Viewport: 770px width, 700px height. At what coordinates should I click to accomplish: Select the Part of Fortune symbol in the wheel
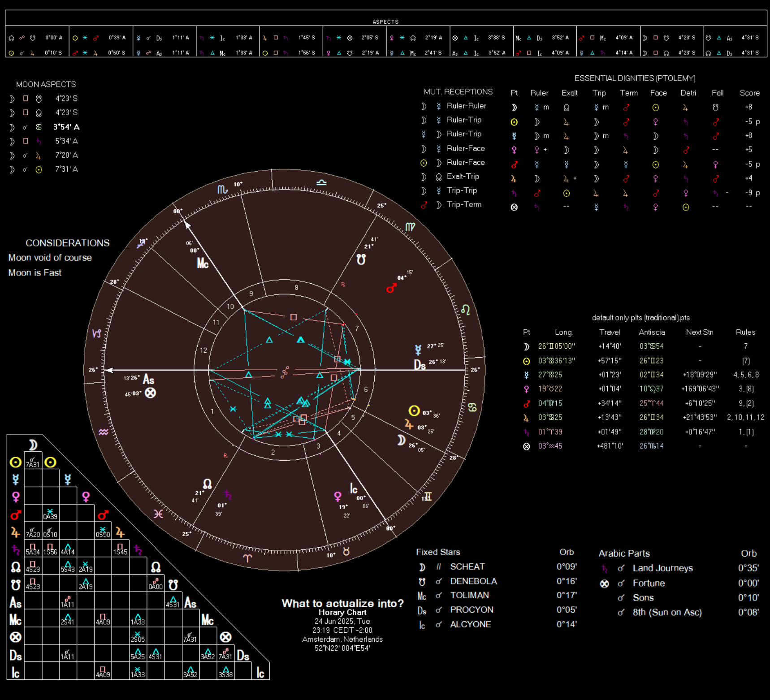coord(151,393)
